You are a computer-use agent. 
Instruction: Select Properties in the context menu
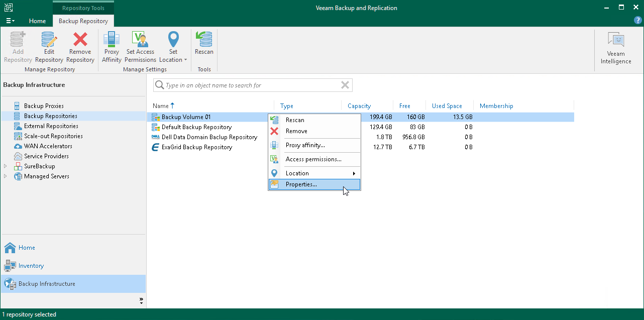pos(301,184)
